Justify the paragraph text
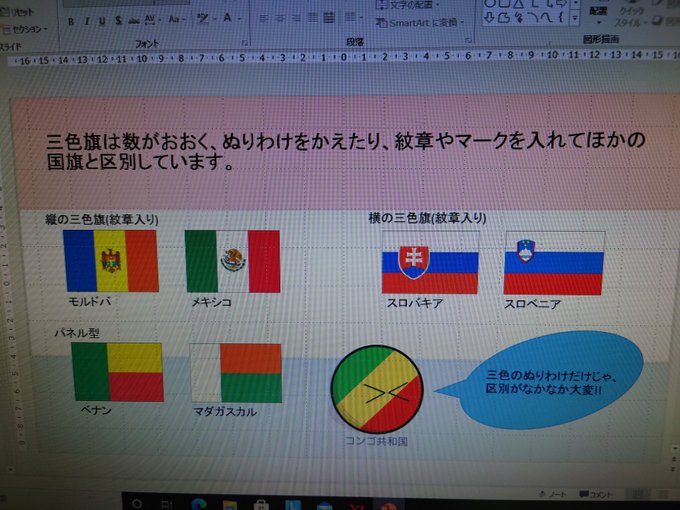 tap(313, 18)
